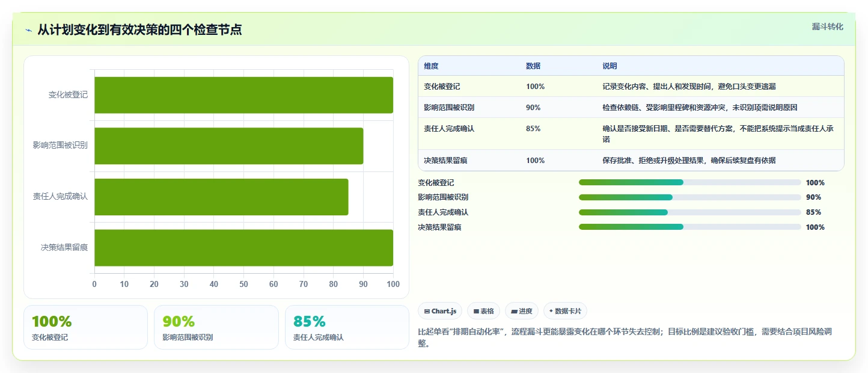Click the 维度 column header
This screenshot has width=868, height=373.
(x=431, y=66)
